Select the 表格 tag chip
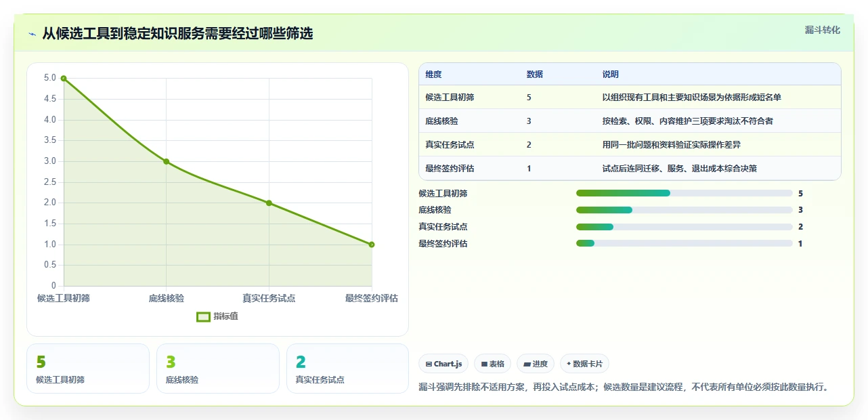The width and height of the screenshot is (868, 420). 492,364
